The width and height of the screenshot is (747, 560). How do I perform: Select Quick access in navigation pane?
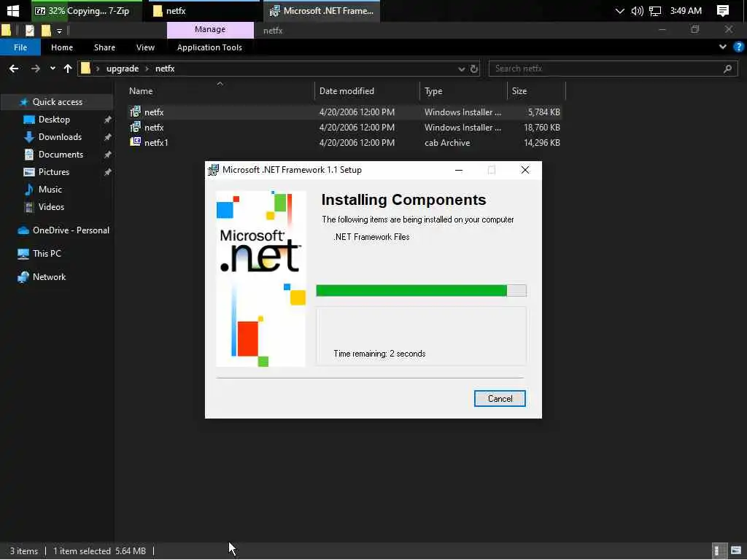[57, 102]
